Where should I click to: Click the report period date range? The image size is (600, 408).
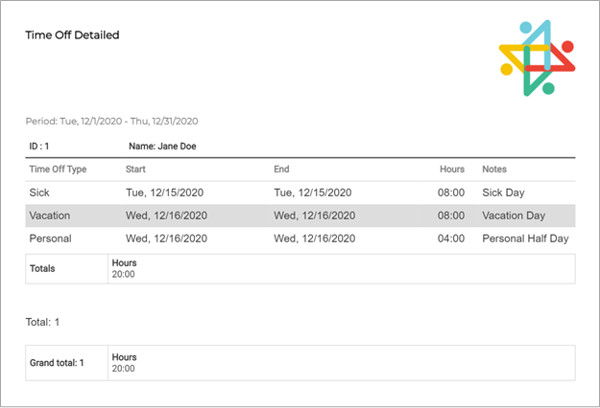(x=112, y=121)
